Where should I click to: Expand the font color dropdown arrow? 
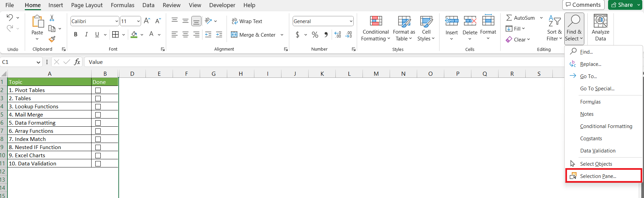coord(159,34)
